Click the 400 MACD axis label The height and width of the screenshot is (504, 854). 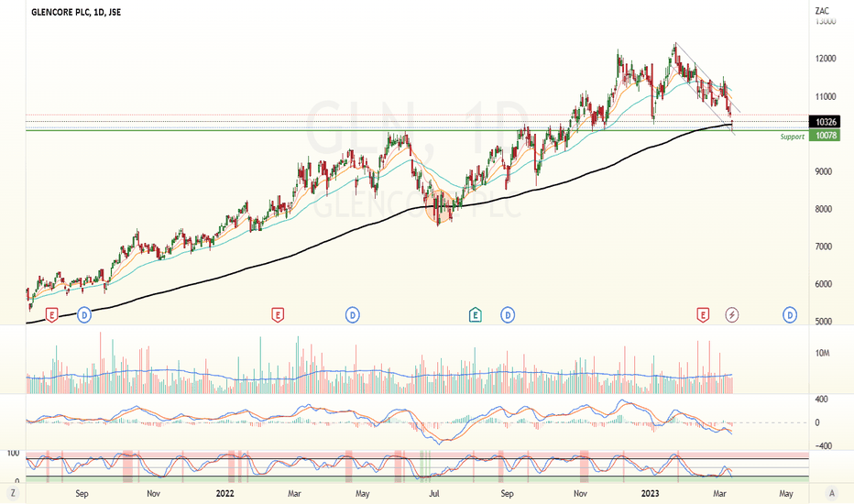tap(821, 400)
